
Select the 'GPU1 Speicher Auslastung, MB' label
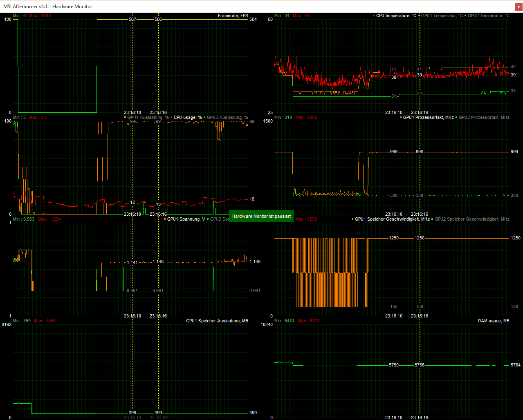click(217, 321)
